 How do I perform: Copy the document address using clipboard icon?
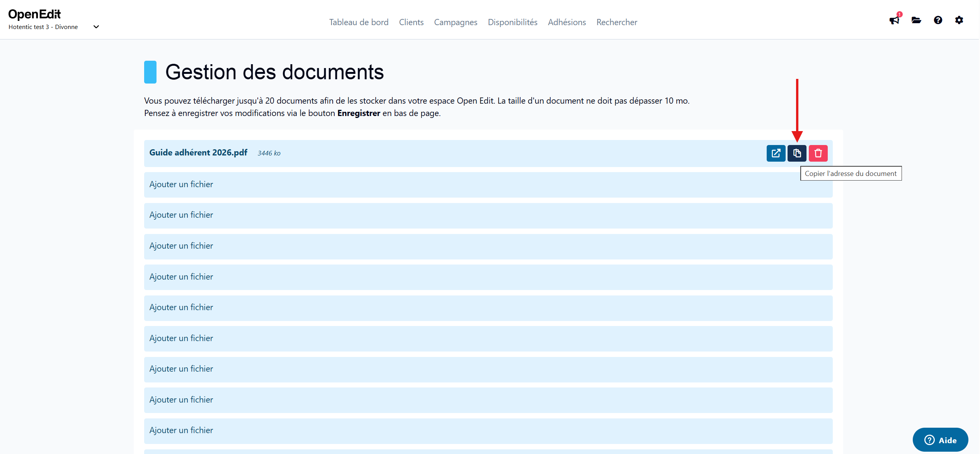(x=797, y=153)
